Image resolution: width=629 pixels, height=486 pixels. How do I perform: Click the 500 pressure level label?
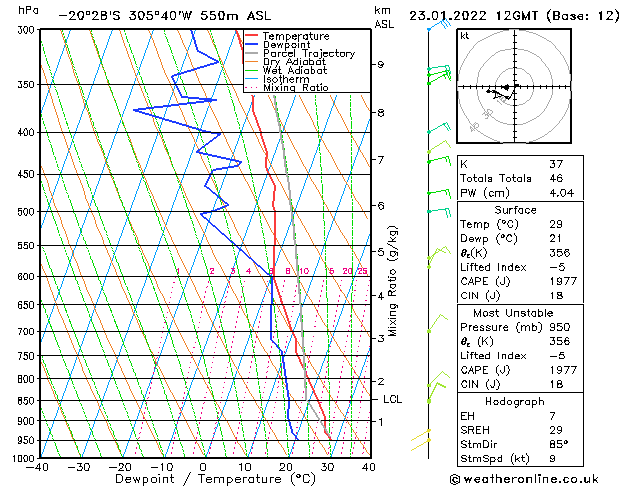(28, 212)
